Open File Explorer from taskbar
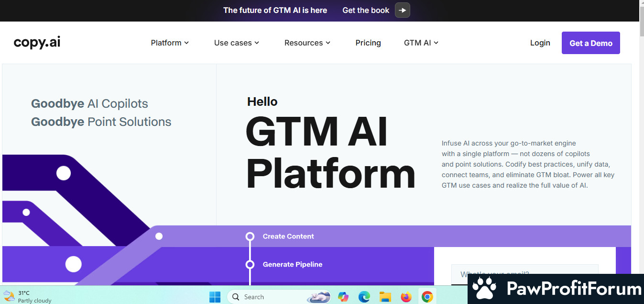This screenshot has width=644, height=304. tap(385, 297)
